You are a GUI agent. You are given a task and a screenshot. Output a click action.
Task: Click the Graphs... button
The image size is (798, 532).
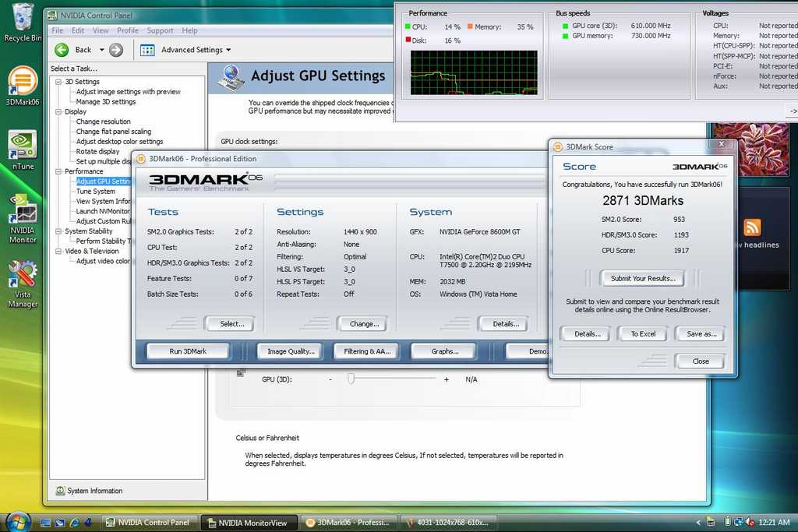point(444,351)
